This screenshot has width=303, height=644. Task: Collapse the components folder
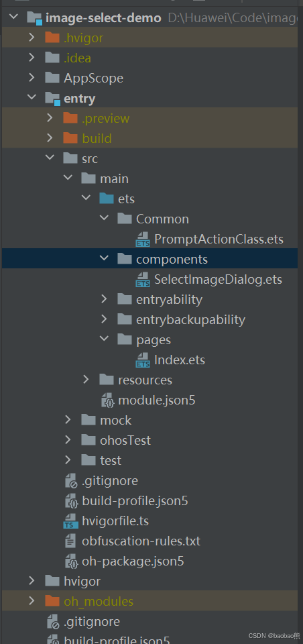[105, 259]
